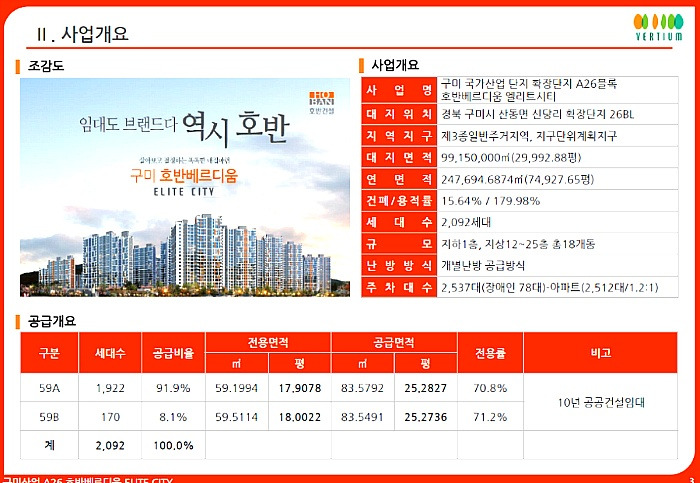Viewport: 700px width, 483px height.
Task: Select the '17.9078' pyeong cell
Action: tap(300, 388)
